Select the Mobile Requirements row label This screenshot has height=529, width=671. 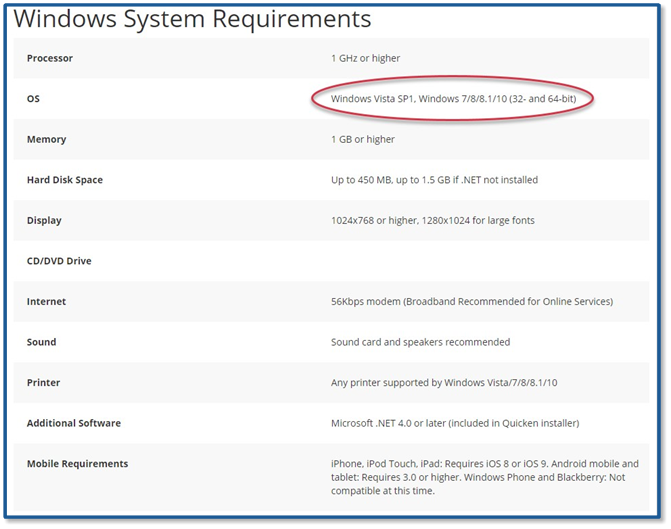[77, 463]
